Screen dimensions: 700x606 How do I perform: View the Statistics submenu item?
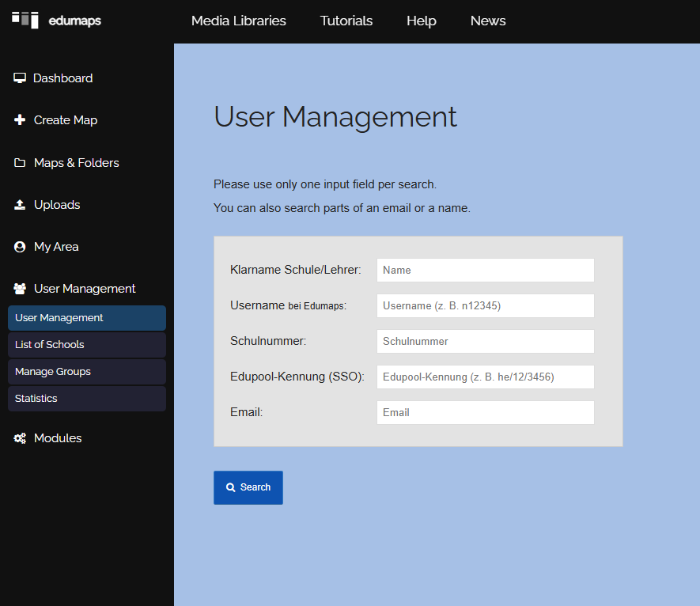coord(87,399)
